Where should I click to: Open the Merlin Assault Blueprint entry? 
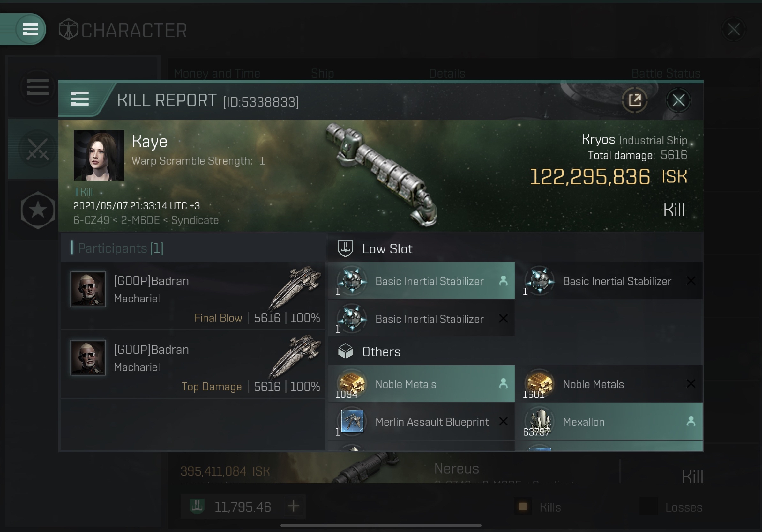point(422,422)
